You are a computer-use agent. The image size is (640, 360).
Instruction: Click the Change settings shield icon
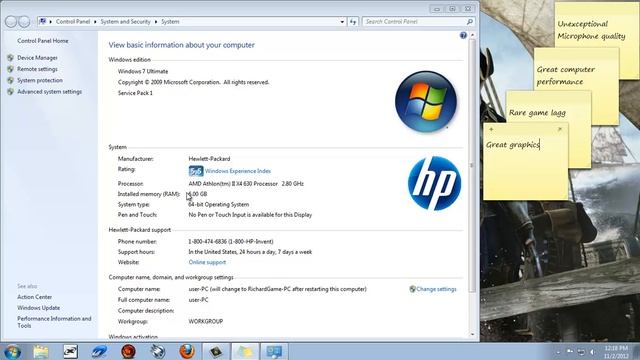pyautogui.click(x=412, y=289)
